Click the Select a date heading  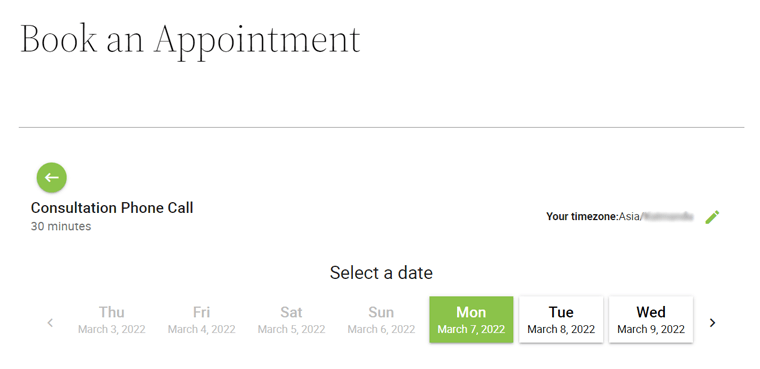[x=381, y=273]
